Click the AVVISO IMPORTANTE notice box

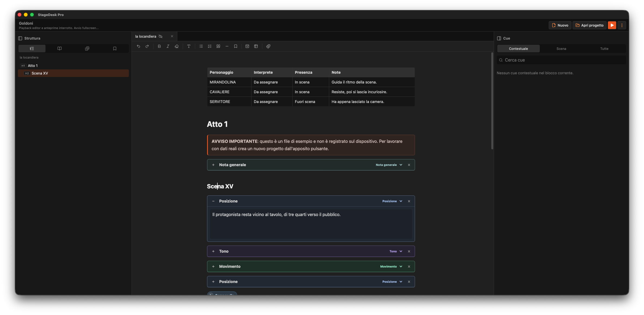click(311, 145)
